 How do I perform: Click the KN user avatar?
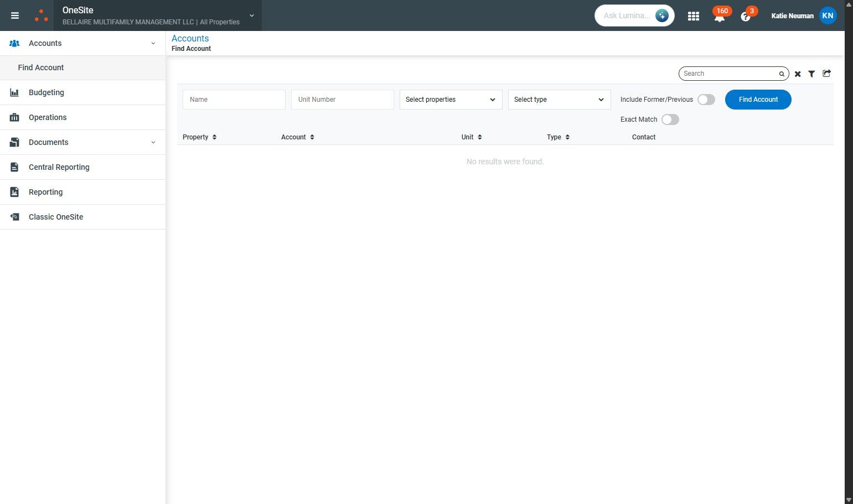(x=828, y=15)
